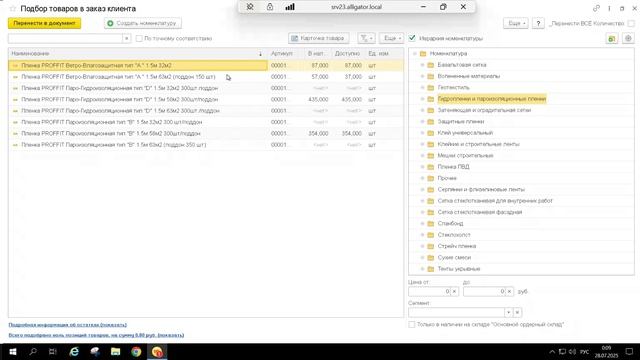640x360 pixels.
Task: Open the 'Еще' menu beside the filter
Action: click(391, 38)
